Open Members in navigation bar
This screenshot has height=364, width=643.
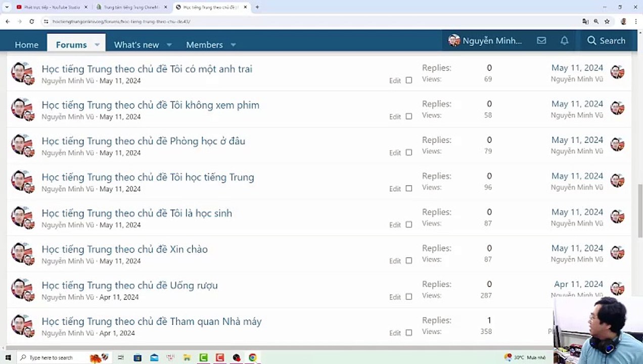click(x=204, y=45)
